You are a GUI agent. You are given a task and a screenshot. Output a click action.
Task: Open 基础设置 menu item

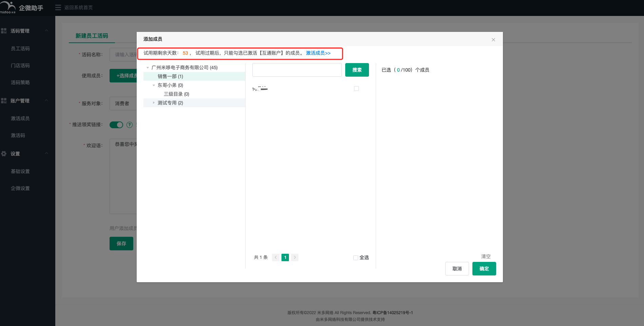click(20, 171)
